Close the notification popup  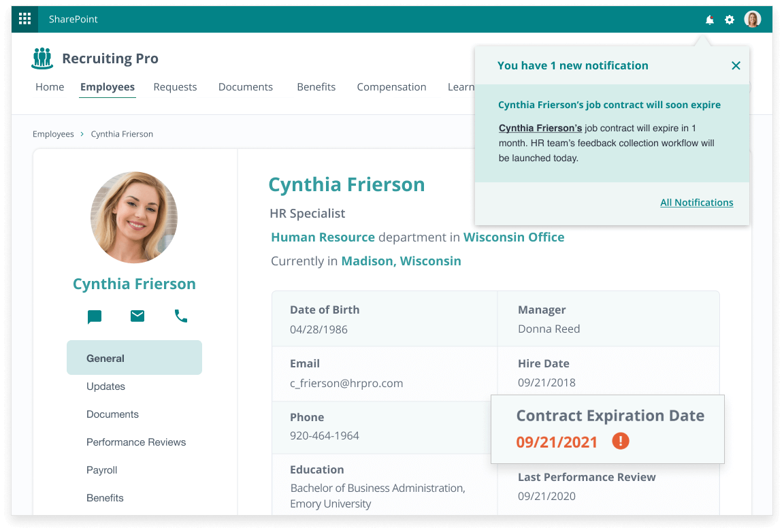(x=736, y=66)
